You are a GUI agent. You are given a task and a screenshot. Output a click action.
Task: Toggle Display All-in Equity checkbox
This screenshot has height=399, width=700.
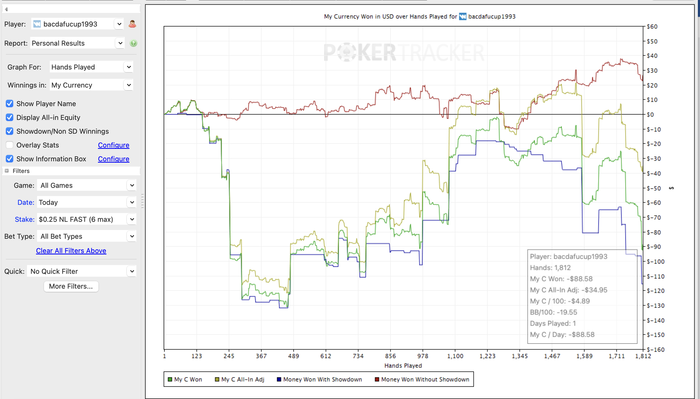pos(9,117)
